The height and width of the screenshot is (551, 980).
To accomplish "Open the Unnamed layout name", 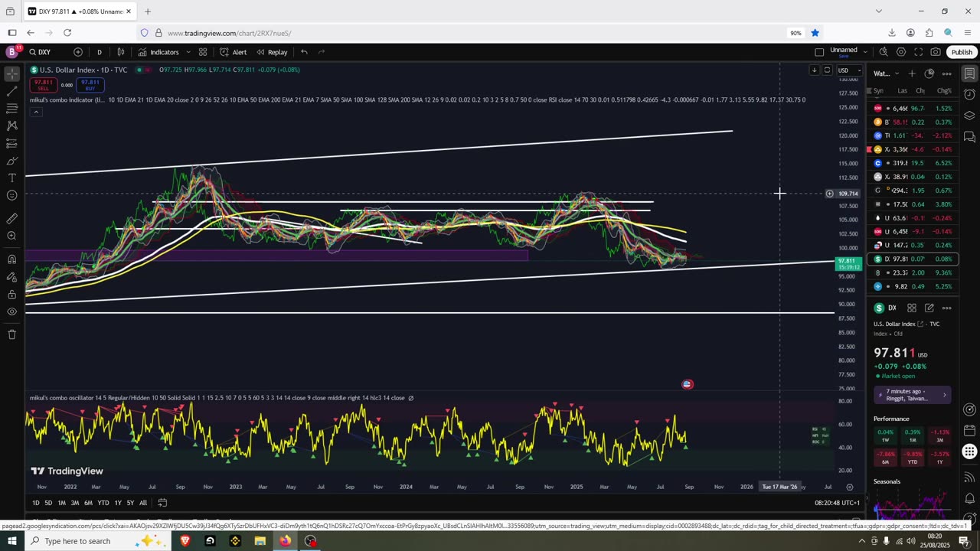I will click(844, 51).
